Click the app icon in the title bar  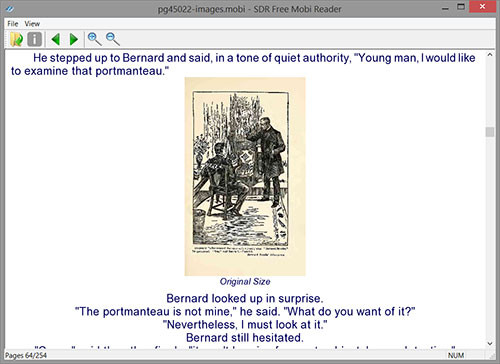pyautogui.click(x=10, y=9)
